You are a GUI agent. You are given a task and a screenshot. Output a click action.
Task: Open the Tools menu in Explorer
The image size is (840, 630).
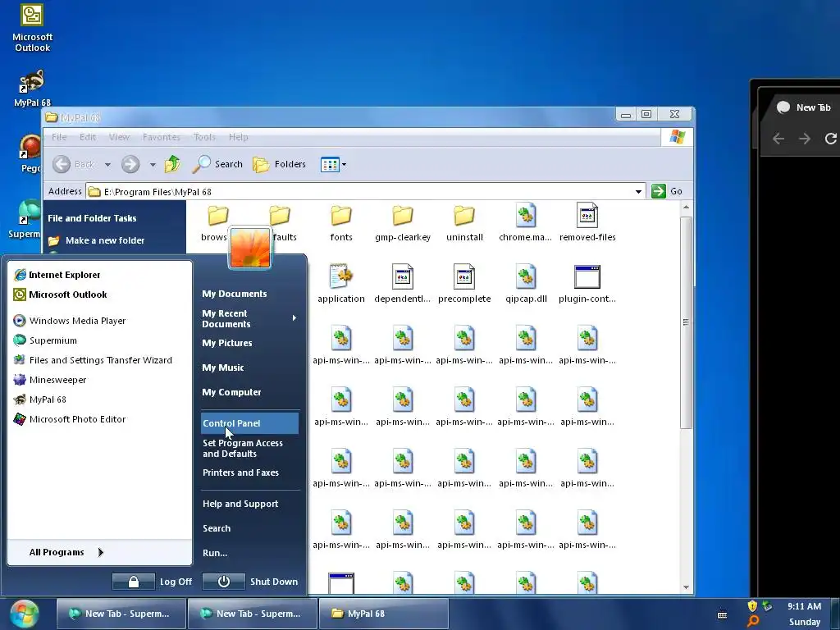tap(204, 137)
